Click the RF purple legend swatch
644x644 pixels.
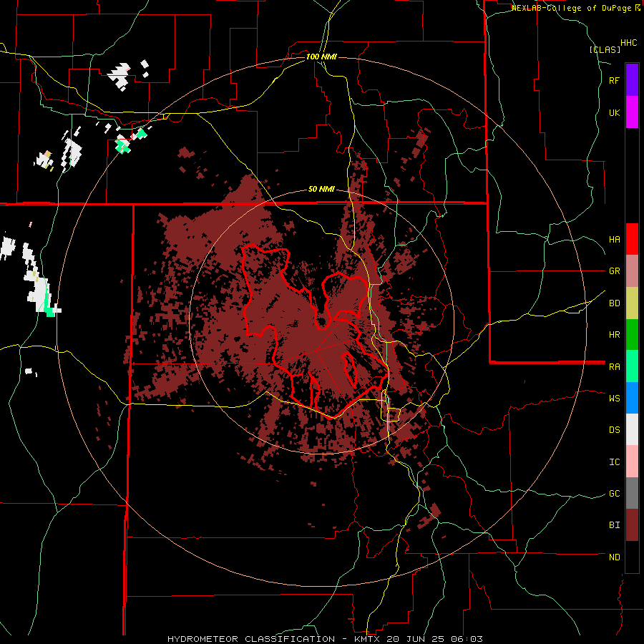632,80
